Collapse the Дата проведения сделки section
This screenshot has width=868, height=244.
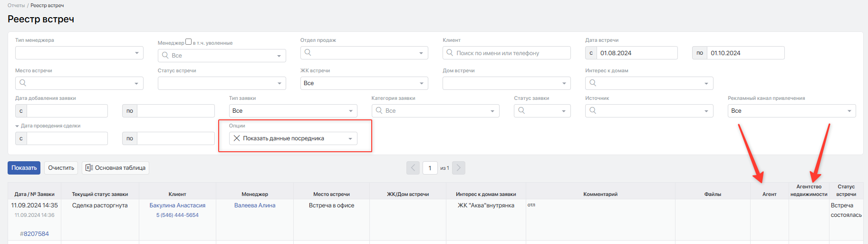click(17, 126)
